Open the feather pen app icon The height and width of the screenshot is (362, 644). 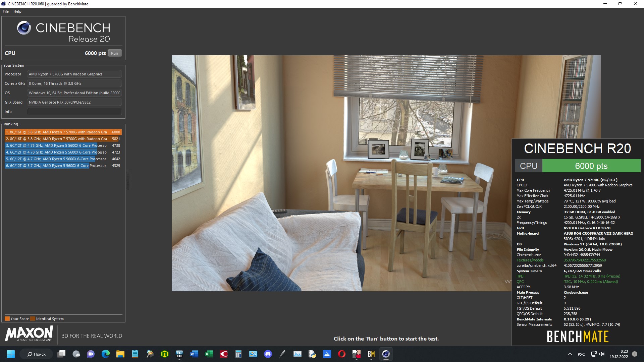tap(283, 354)
